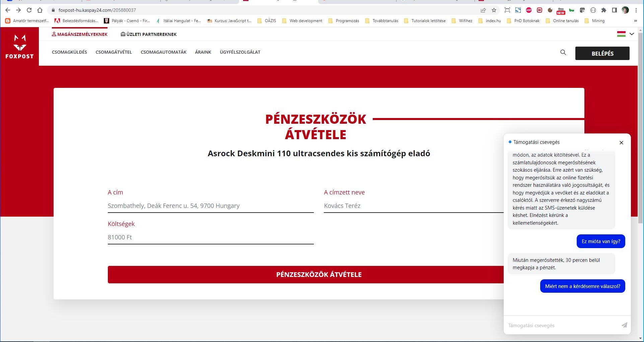The width and height of the screenshot is (644, 342).
Task: Click the 'Miért nem a kérdésemre válaszol?' message
Action: (582, 286)
